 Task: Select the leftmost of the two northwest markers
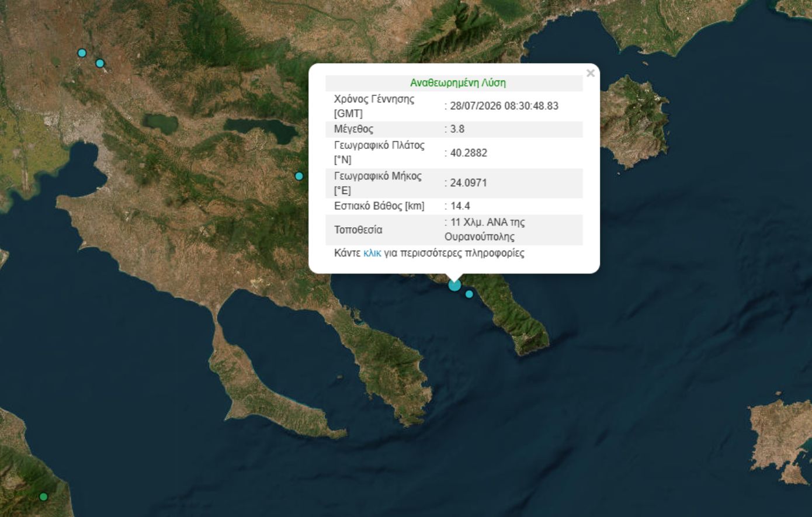pos(82,53)
